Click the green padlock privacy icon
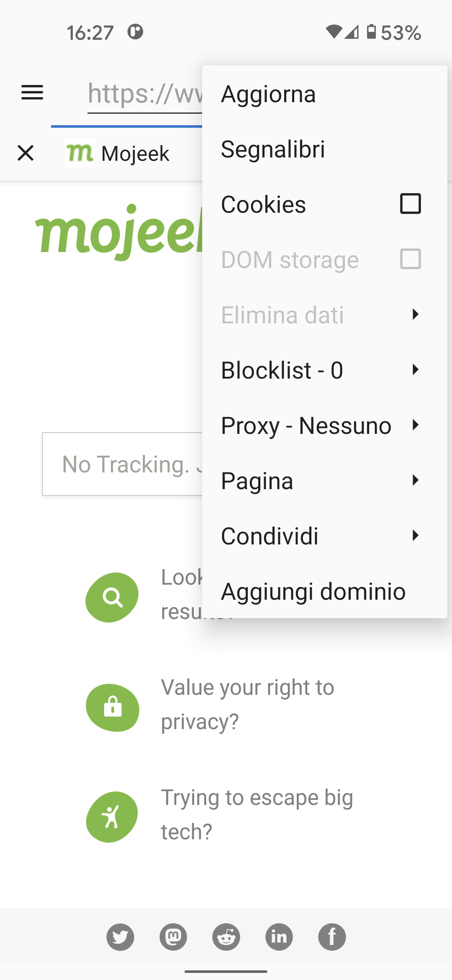The width and height of the screenshot is (452, 980). (113, 707)
